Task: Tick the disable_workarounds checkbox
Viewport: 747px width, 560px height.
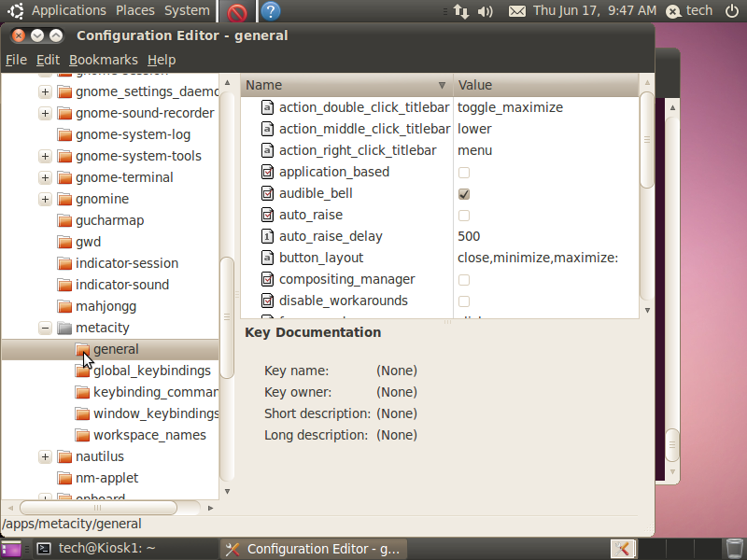Action: click(463, 301)
